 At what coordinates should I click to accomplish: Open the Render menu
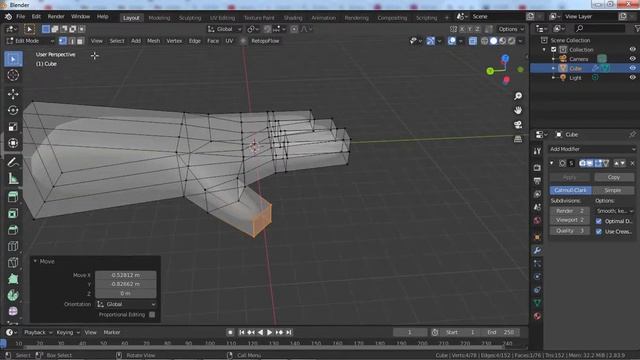(x=56, y=17)
